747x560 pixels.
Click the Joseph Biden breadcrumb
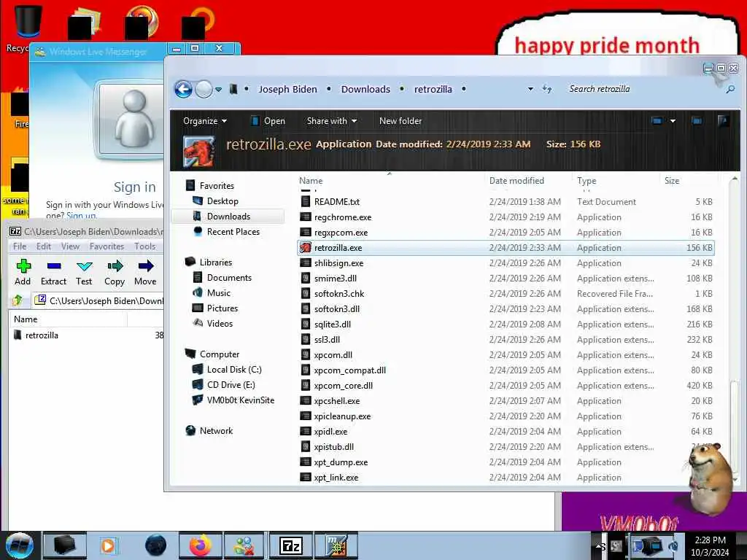tap(287, 89)
